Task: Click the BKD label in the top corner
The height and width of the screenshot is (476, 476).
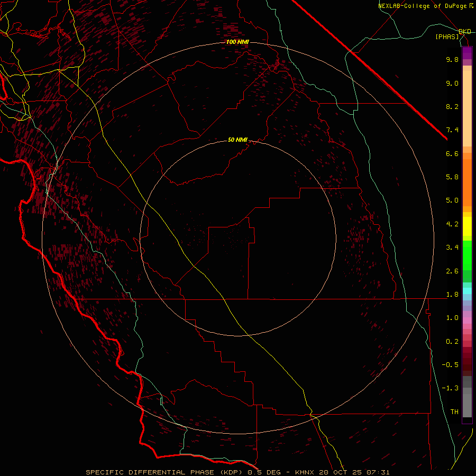Action: [465, 32]
